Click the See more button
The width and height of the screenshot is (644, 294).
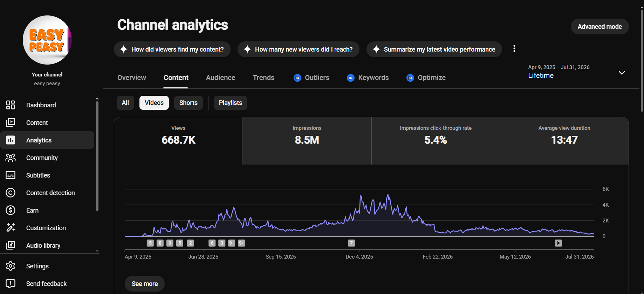click(145, 284)
